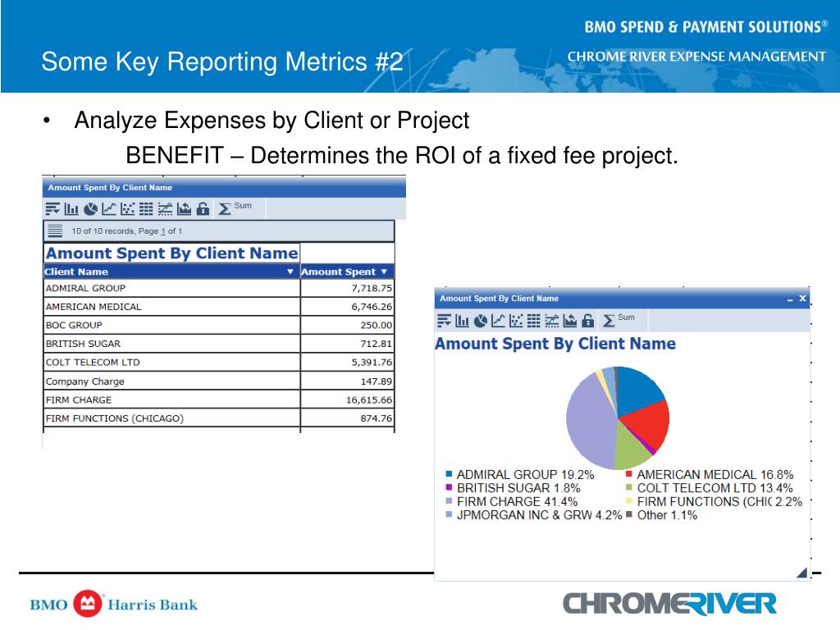Click the table panel title bar 'Amount Spent By Client Name'
Viewport: 840px width, 630px height.
224,188
